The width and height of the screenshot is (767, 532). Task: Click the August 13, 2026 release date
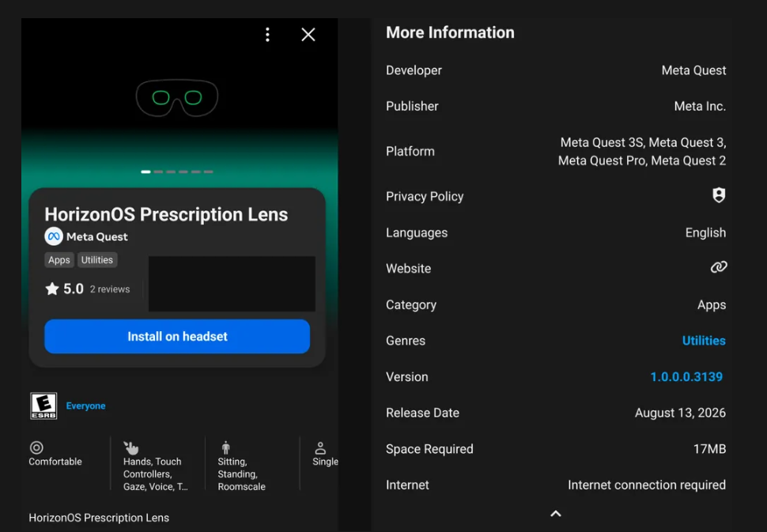681,413
